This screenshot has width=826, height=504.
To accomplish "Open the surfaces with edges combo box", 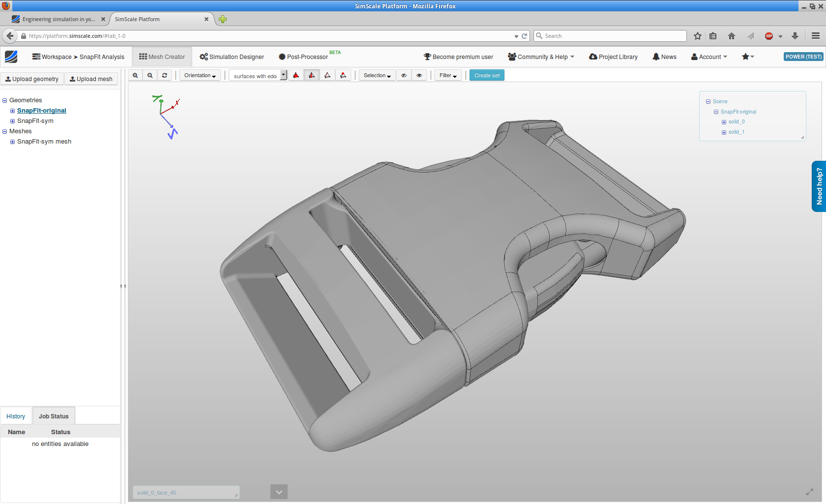I will (283, 75).
